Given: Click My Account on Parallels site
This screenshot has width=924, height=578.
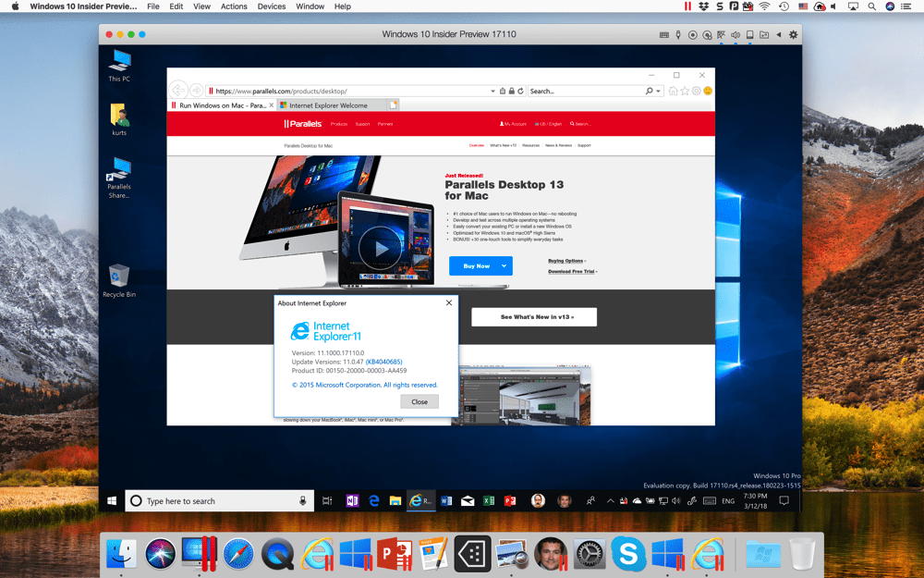Looking at the screenshot, I should (513, 124).
